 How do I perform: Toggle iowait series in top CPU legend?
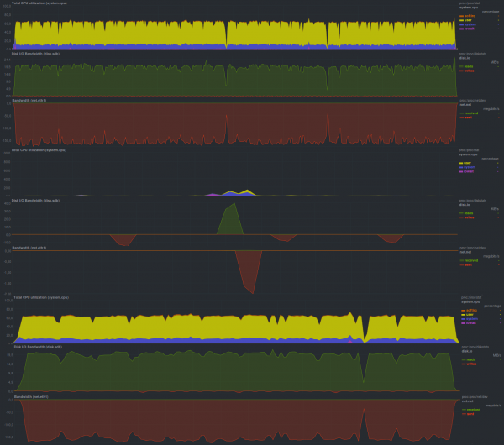point(468,29)
